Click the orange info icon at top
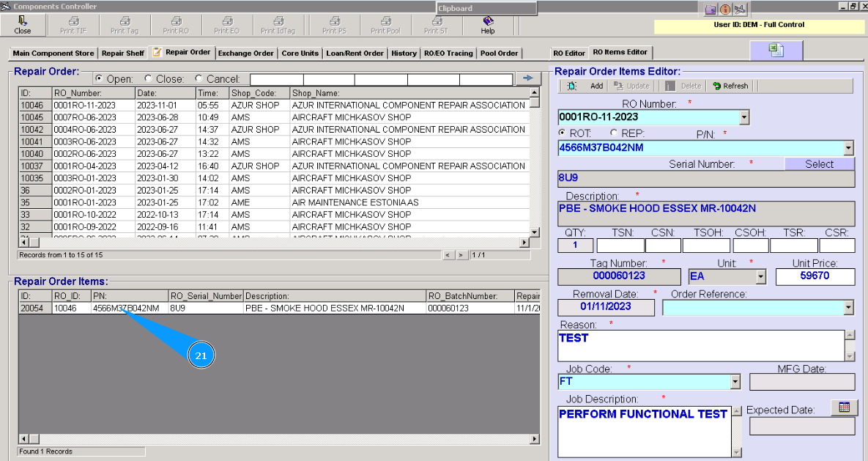This screenshot has width=868, height=461. click(x=725, y=10)
